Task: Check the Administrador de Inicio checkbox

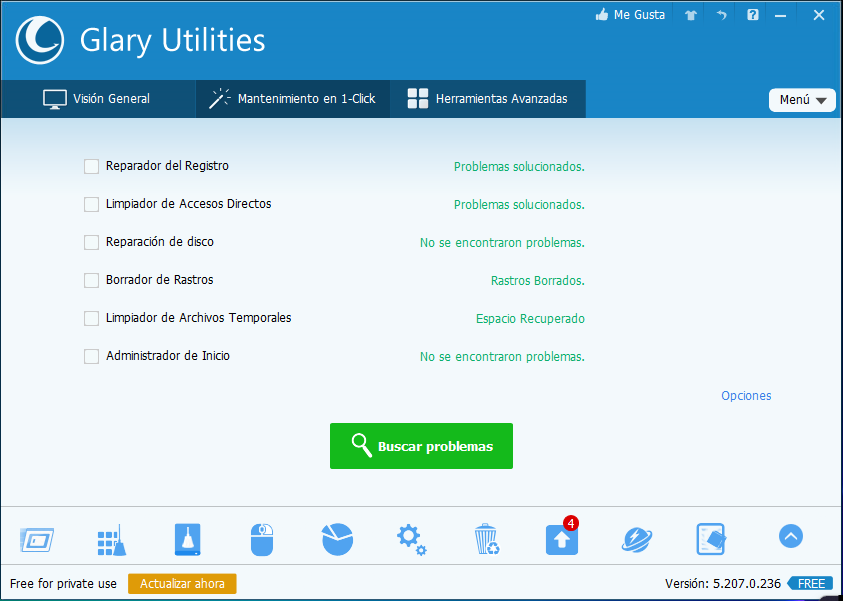Action: click(x=91, y=356)
